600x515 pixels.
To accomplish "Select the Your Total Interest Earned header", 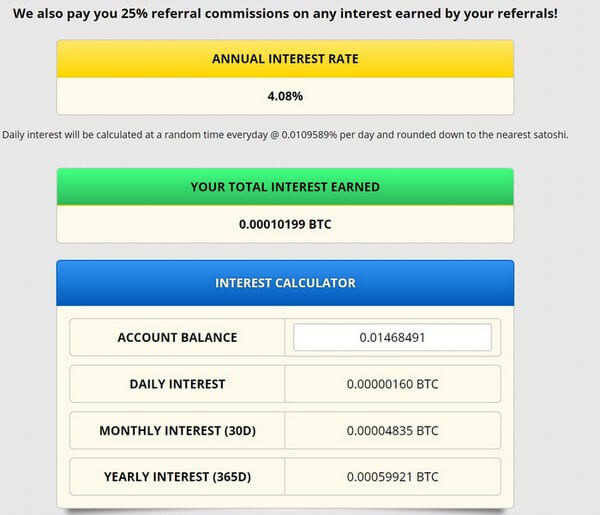I will coord(285,187).
